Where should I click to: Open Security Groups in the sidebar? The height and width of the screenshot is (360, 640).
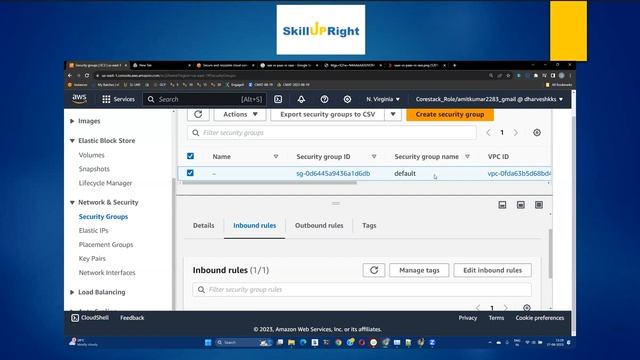[x=103, y=216]
